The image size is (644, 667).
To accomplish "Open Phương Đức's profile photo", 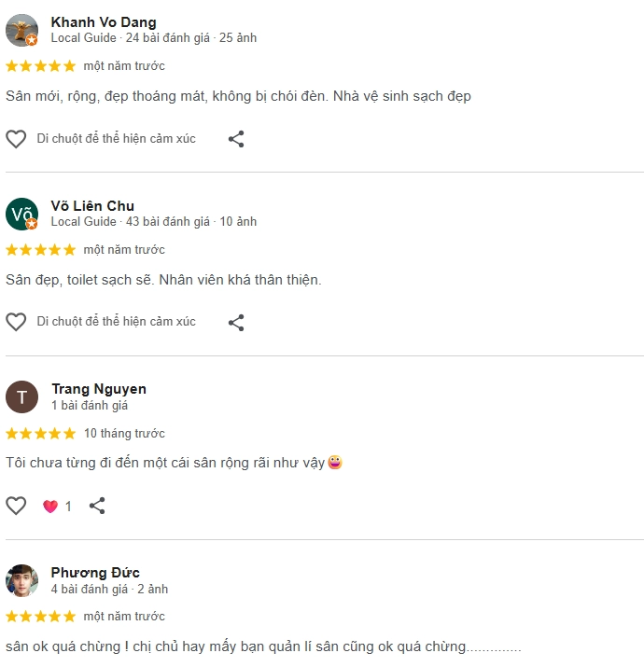I will tap(21, 580).
